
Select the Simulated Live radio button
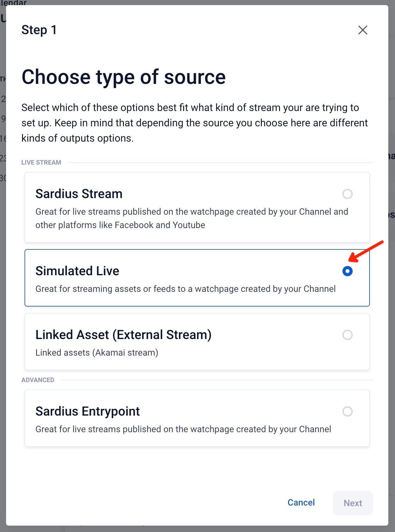(x=347, y=271)
